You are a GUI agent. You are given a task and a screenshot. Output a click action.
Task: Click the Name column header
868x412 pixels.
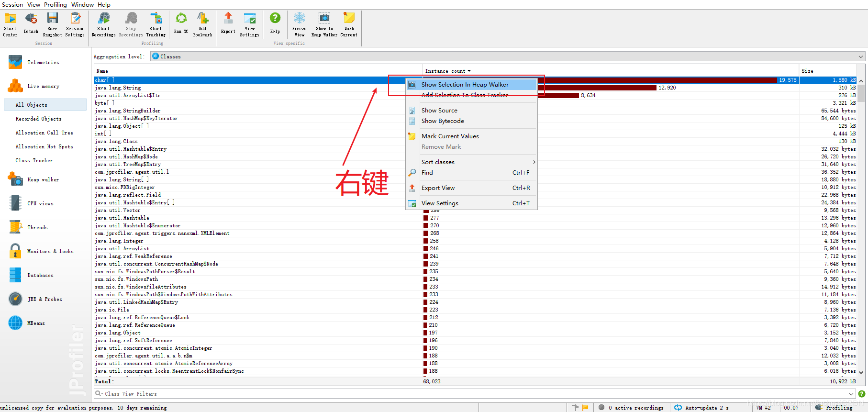258,71
